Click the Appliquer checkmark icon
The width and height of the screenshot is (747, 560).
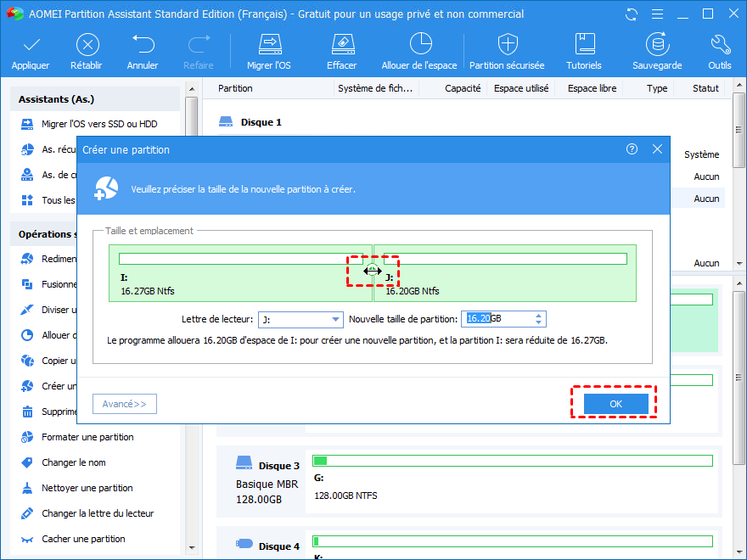click(31, 45)
